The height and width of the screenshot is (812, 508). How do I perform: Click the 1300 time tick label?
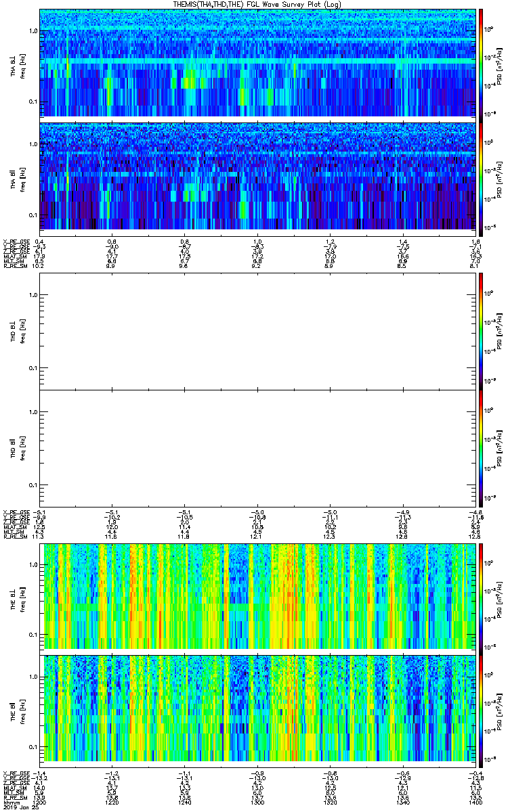(x=257, y=803)
